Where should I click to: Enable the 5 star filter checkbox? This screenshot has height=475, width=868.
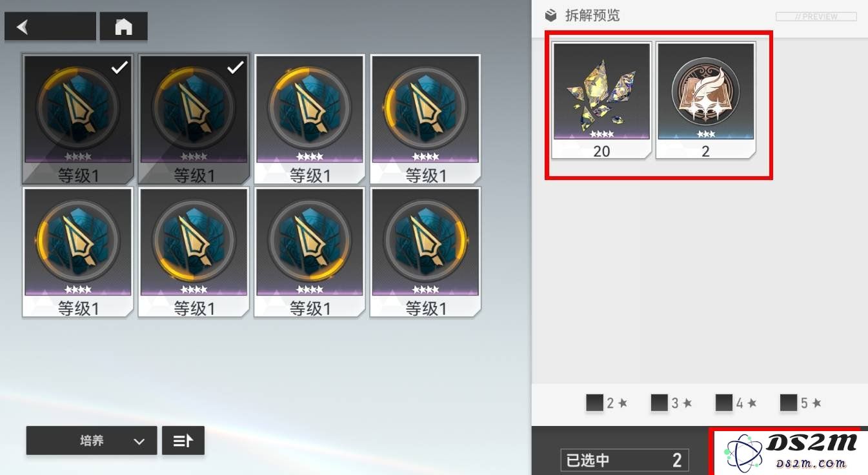[x=788, y=403]
